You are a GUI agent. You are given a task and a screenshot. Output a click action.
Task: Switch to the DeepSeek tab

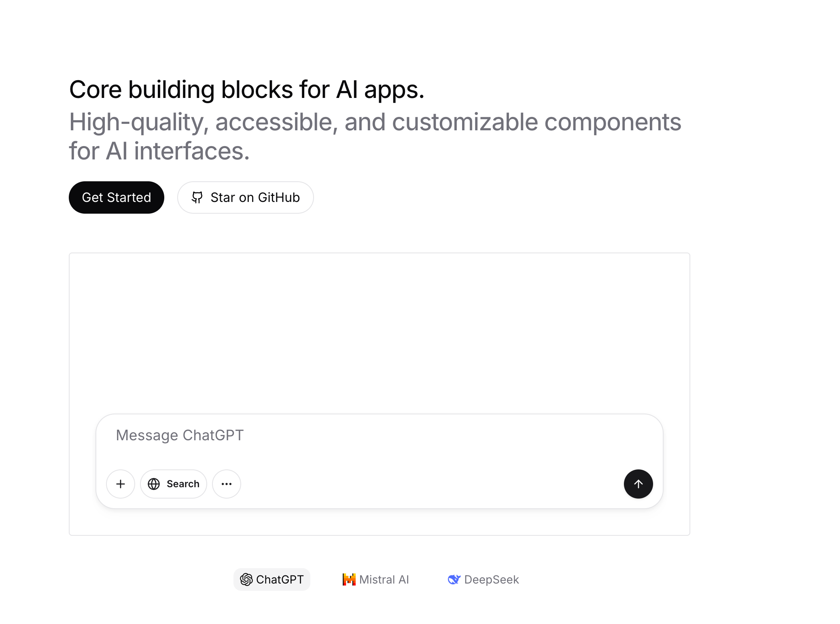point(484,579)
